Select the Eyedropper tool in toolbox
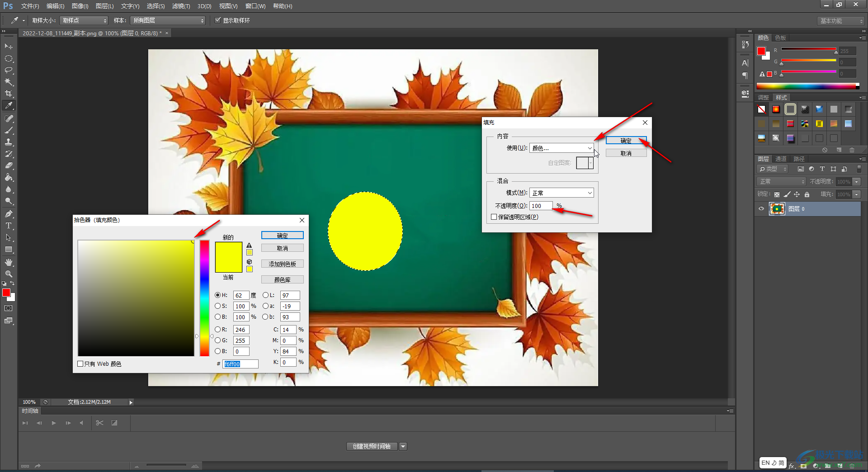The width and height of the screenshot is (868, 472). pos(9,106)
